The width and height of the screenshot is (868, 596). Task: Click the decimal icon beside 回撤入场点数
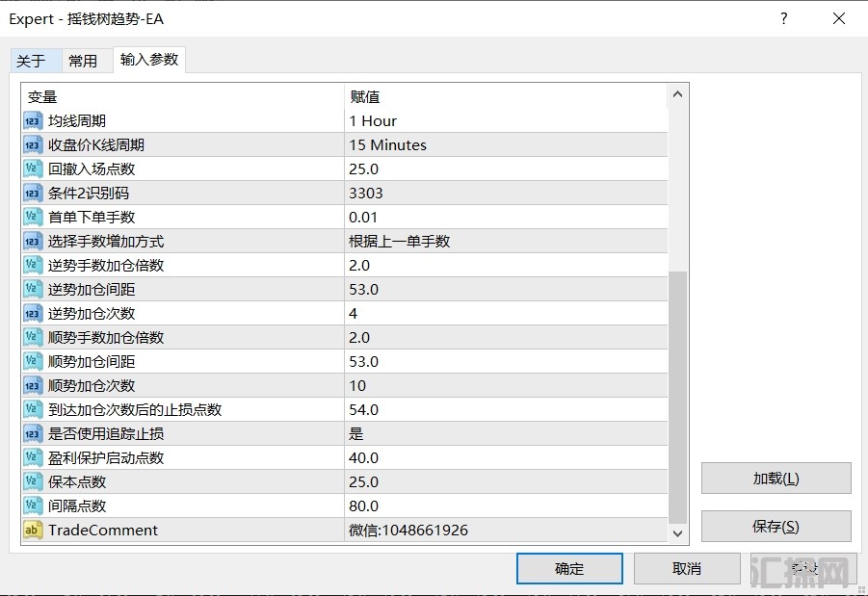pyautogui.click(x=33, y=169)
